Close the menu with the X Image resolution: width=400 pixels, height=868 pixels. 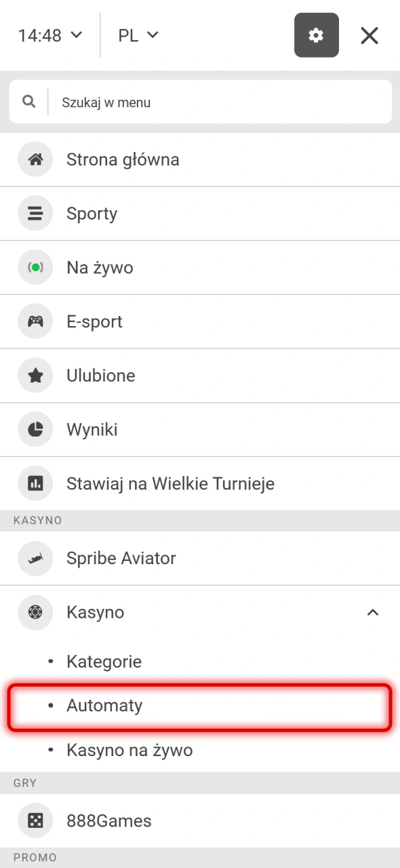tap(369, 35)
